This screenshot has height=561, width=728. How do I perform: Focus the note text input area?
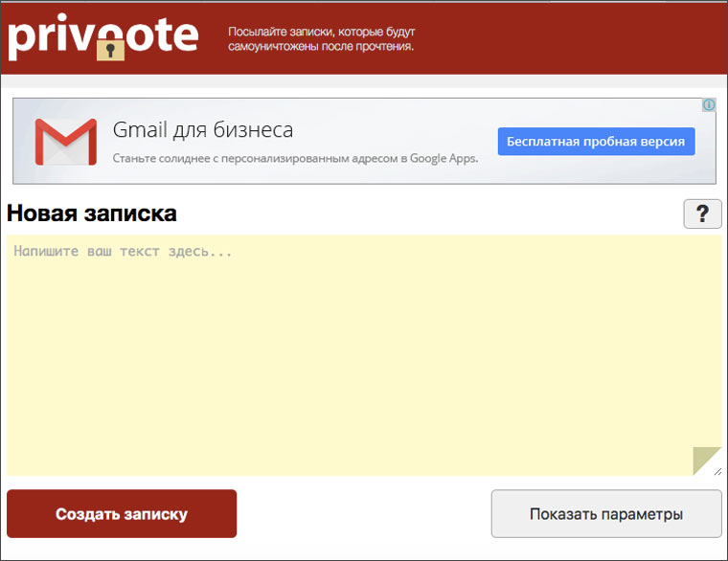pos(364,354)
